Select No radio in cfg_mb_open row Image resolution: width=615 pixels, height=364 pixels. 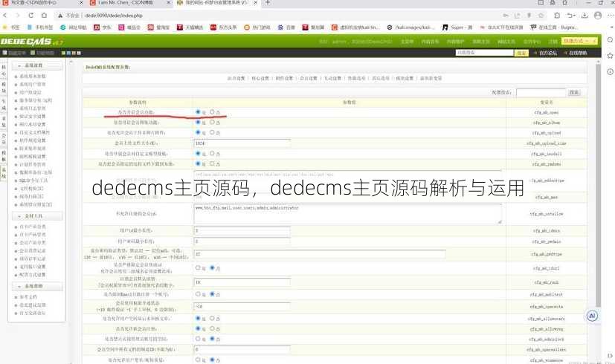(x=212, y=112)
